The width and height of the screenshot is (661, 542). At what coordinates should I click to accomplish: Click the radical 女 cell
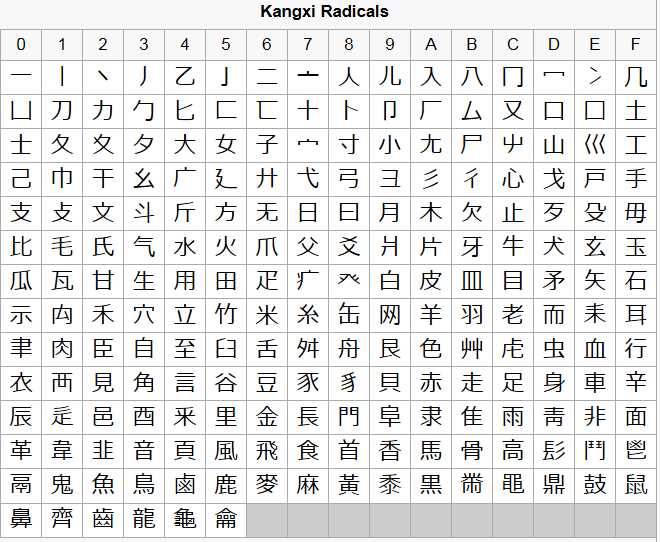pos(226,145)
